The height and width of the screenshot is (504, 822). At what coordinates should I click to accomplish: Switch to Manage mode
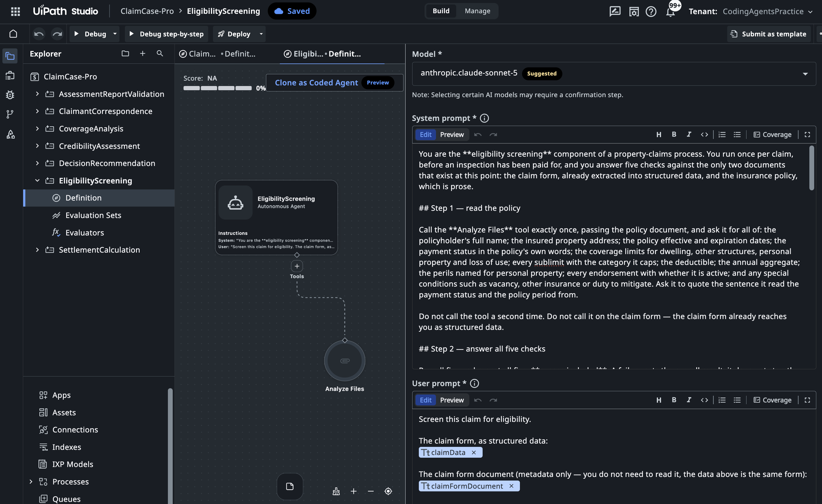tap(477, 11)
